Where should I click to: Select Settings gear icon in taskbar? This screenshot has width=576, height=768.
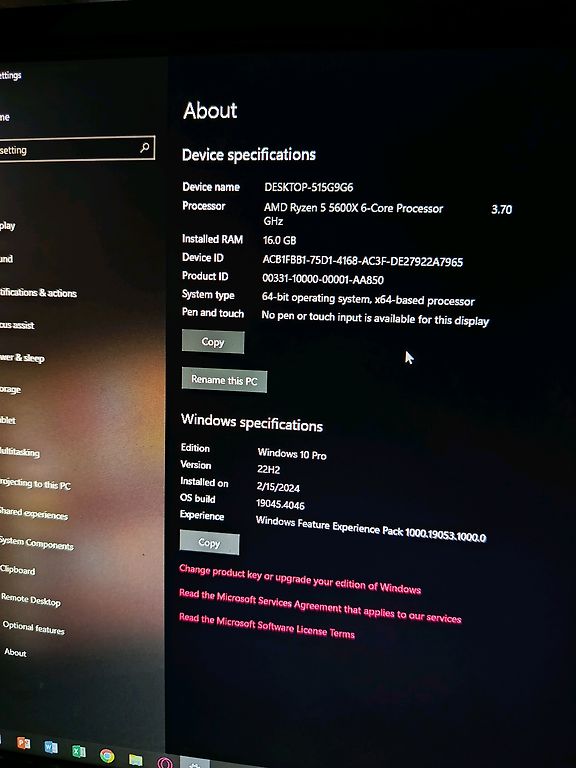pos(195,764)
